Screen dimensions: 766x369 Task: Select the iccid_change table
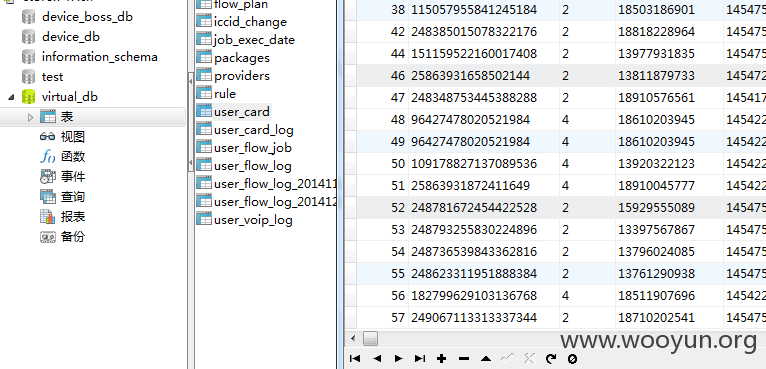250,22
